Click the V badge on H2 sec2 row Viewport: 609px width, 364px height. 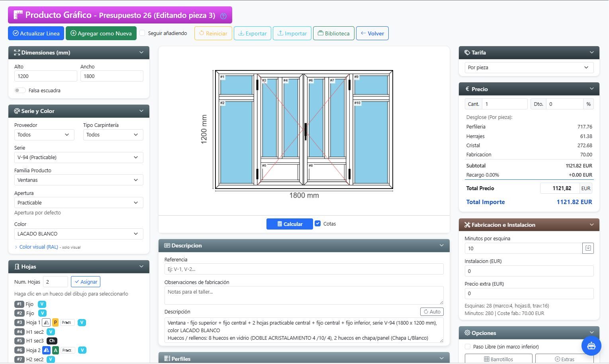click(x=51, y=360)
